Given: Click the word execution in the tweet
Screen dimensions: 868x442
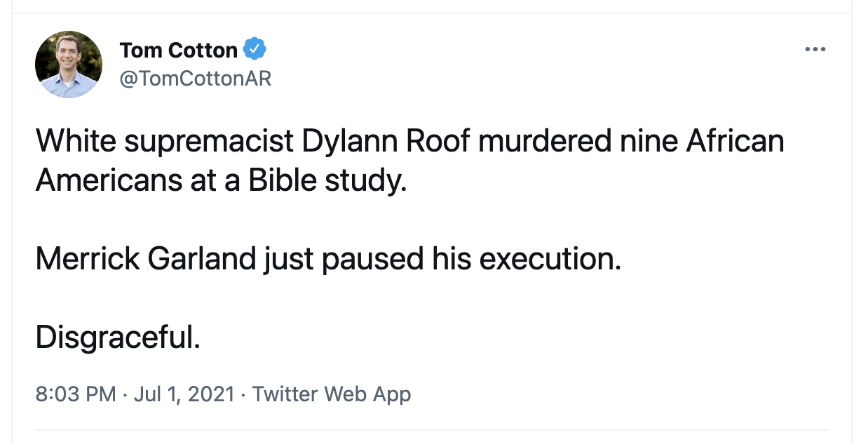Looking at the screenshot, I should click(550, 260).
